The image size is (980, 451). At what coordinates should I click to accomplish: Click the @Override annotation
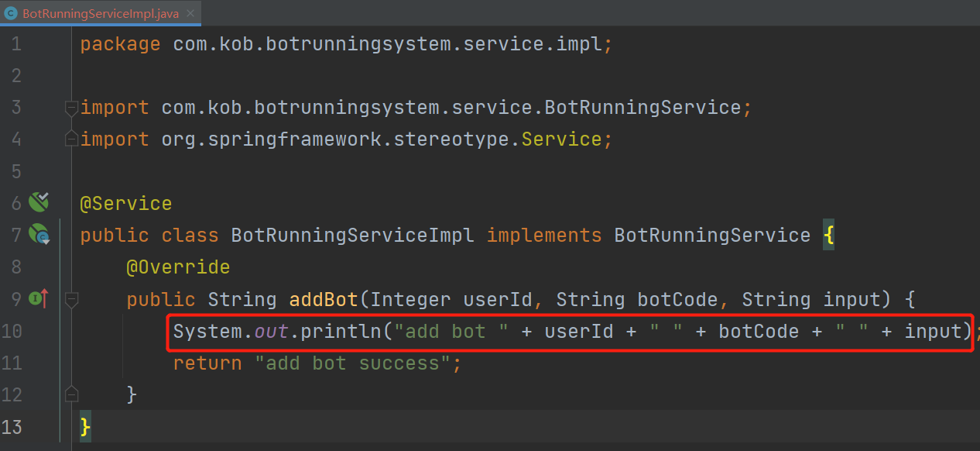178,267
